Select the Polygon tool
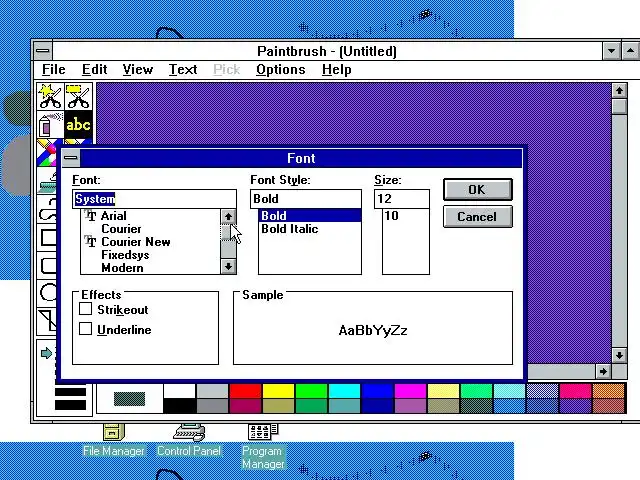The height and width of the screenshot is (480, 640). [x=47, y=321]
